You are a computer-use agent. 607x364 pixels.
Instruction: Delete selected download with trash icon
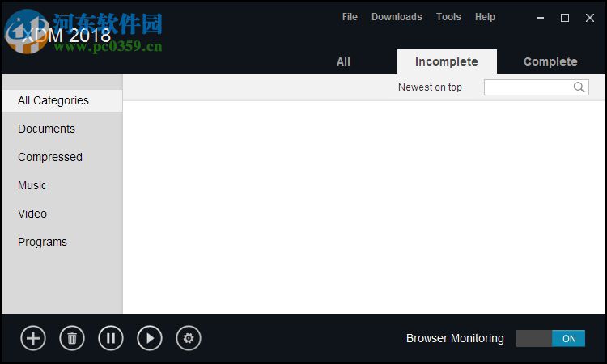72,338
